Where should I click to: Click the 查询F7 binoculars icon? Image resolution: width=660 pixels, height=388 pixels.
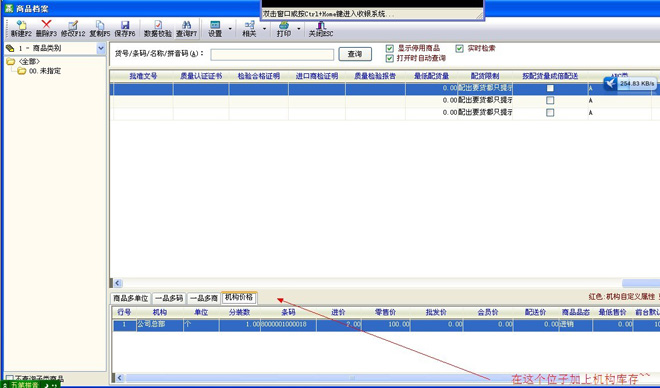coord(186,25)
